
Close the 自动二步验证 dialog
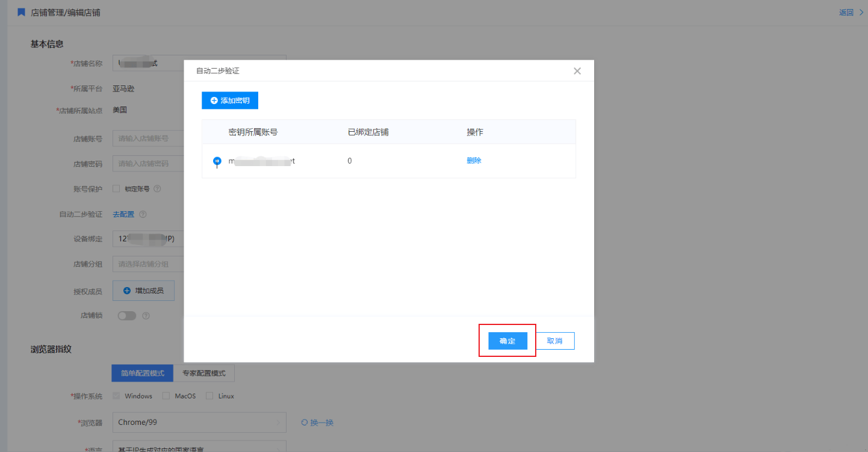[x=577, y=71]
